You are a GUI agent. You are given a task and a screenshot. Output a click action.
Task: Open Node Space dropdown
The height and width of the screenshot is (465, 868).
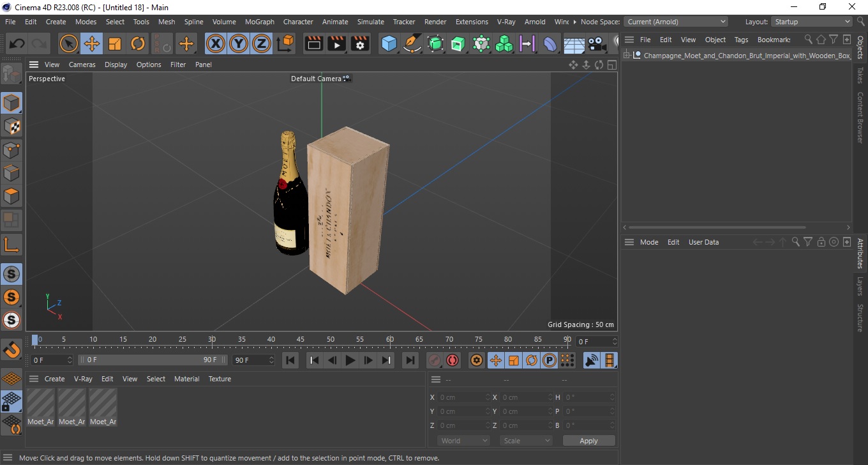[x=675, y=22]
